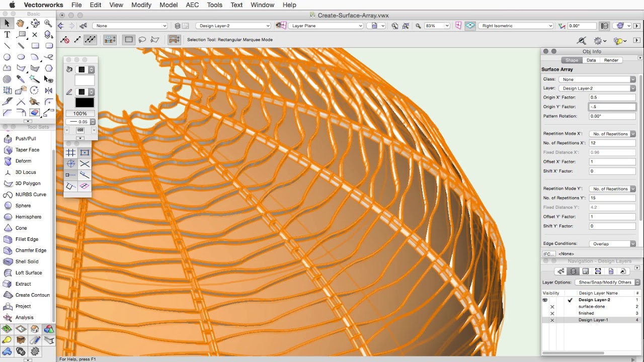Switch to the Data tab

click(x=591, y=60)
